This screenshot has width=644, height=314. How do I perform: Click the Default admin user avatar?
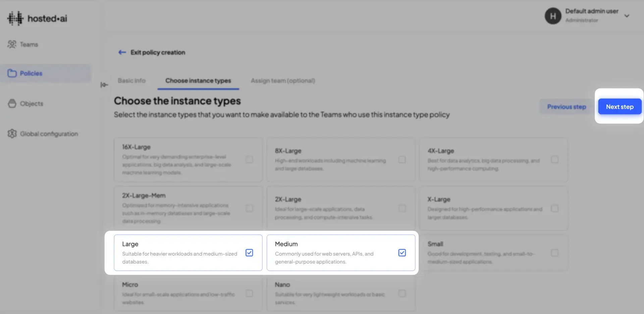[553, 16]
